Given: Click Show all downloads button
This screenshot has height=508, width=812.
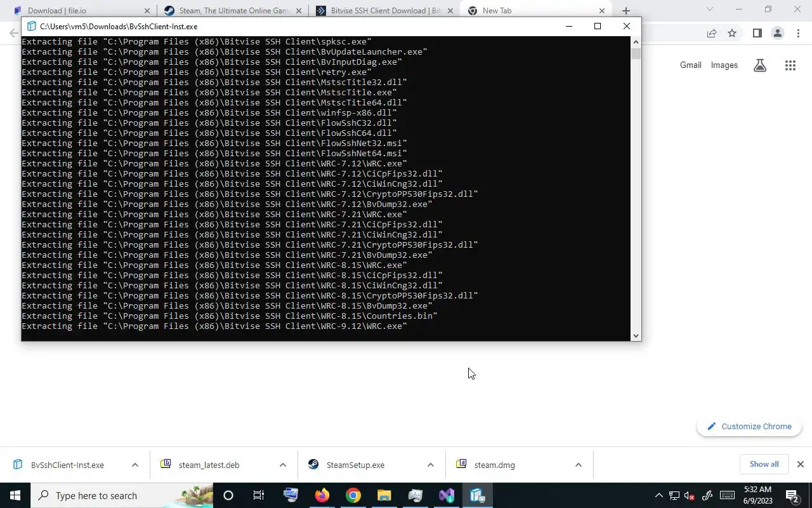Looking at the screenshot, I should (x=764, y=464).
